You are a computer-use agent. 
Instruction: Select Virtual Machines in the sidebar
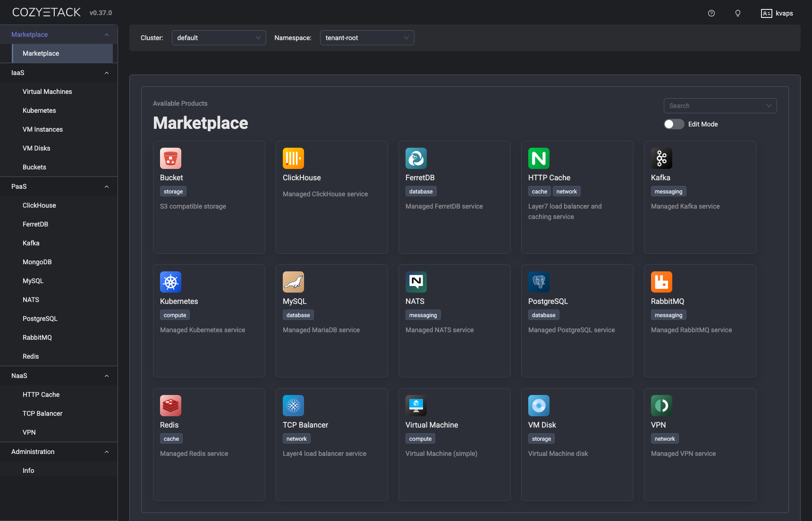pos(47,92)
